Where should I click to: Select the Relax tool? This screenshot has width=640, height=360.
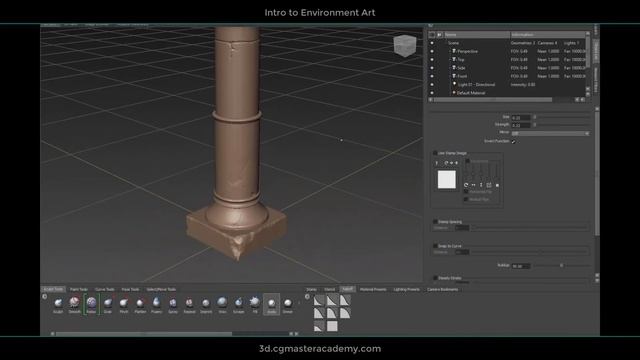pyautogui.click(x=91, y=303)
